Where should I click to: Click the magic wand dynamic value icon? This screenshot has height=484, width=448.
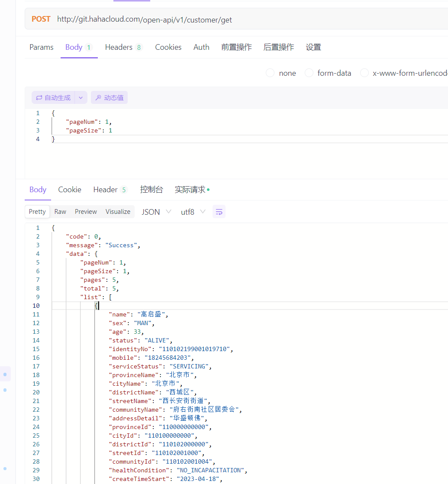click(98, 98)
